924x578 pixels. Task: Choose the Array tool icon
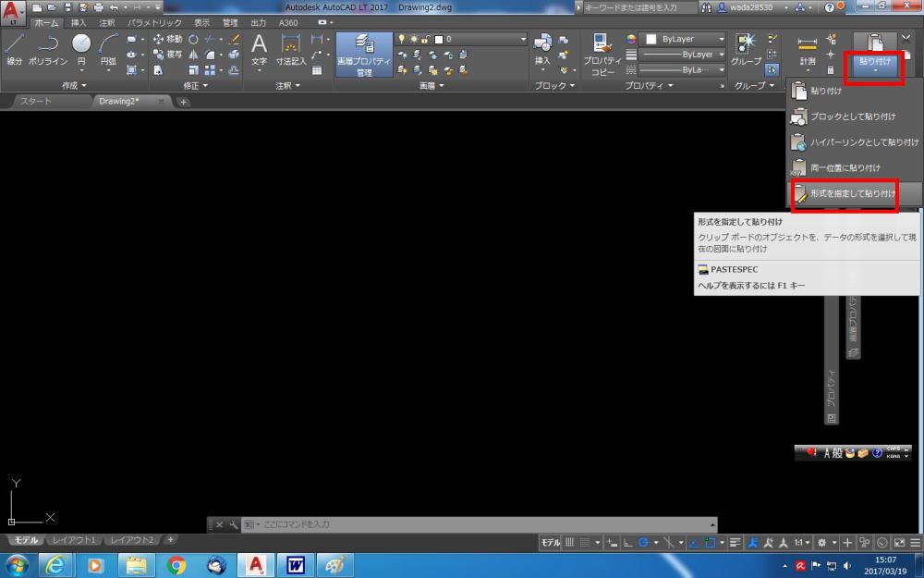[210, 69]
